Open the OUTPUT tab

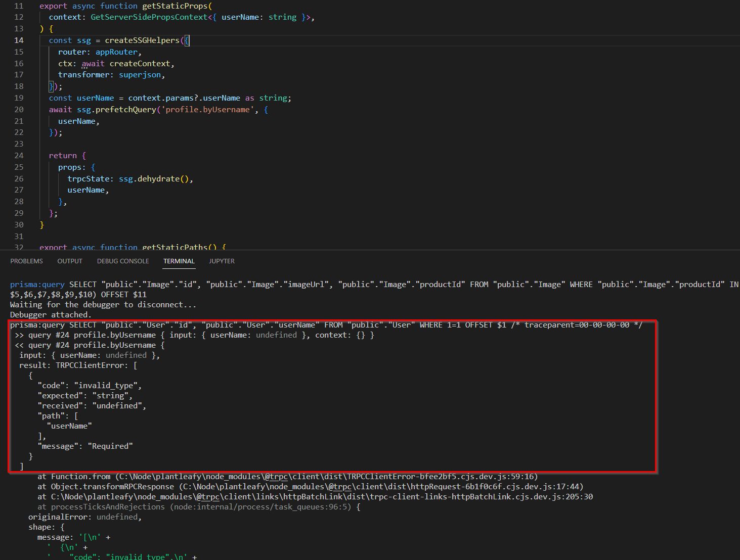[x=70, y=261]
